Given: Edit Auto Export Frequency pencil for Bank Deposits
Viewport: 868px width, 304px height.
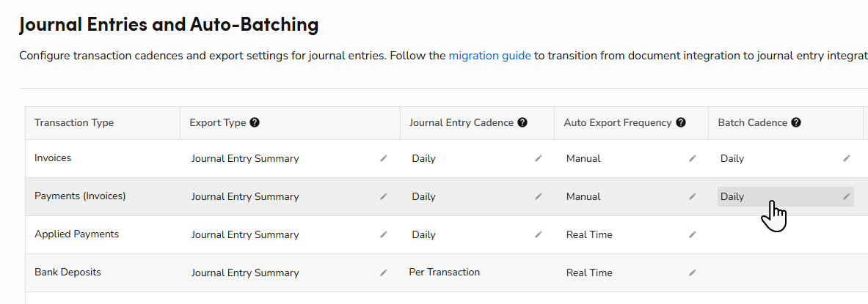Looking at the screenshot, I should 692,273.
